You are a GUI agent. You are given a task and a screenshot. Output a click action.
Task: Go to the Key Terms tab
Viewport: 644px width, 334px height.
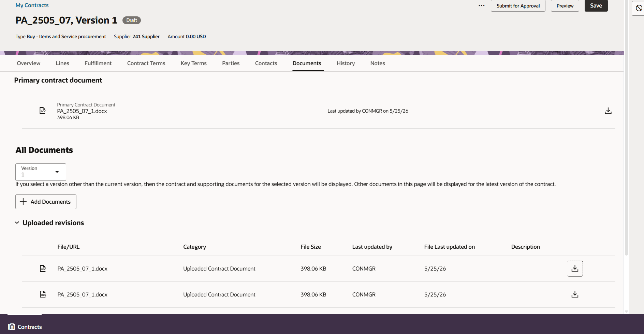tap(194, 63)
